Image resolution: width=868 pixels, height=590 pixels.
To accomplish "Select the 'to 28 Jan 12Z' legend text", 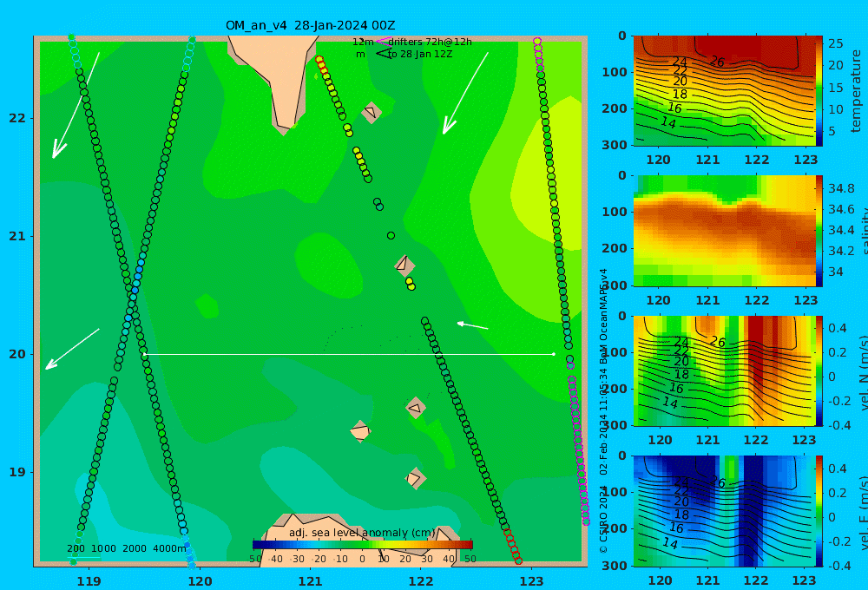I will (420, 55).
